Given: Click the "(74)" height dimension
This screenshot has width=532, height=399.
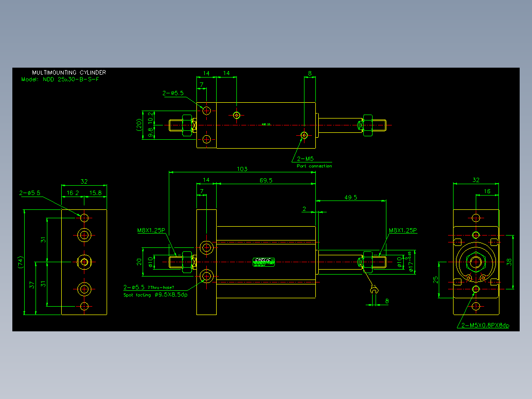Looking at the screenshot, I should click(21, 262).
